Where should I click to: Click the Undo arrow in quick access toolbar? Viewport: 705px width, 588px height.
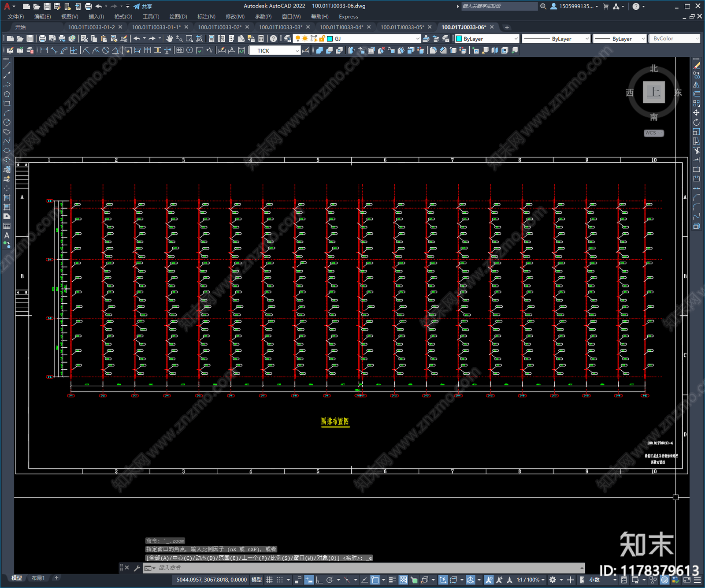[x=99, y=6]
